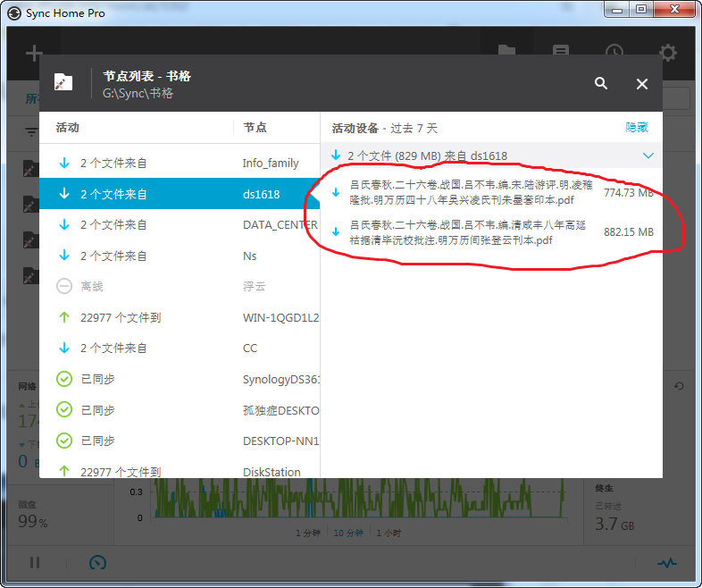Select the 1 分钟 graph time range
This screenshot has height=588, width=702.
[x=309, y=533]
